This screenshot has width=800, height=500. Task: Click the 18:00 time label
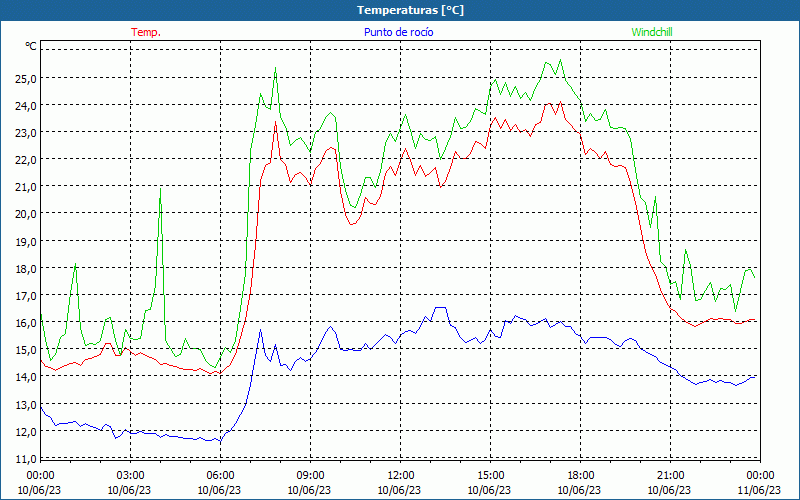581,475
